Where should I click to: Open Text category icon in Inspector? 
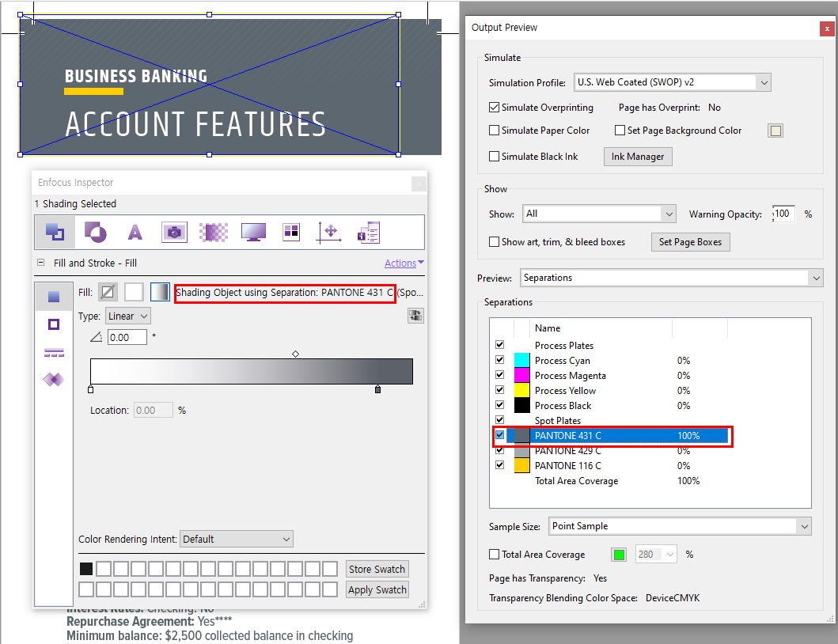click(x=135, y=233)
